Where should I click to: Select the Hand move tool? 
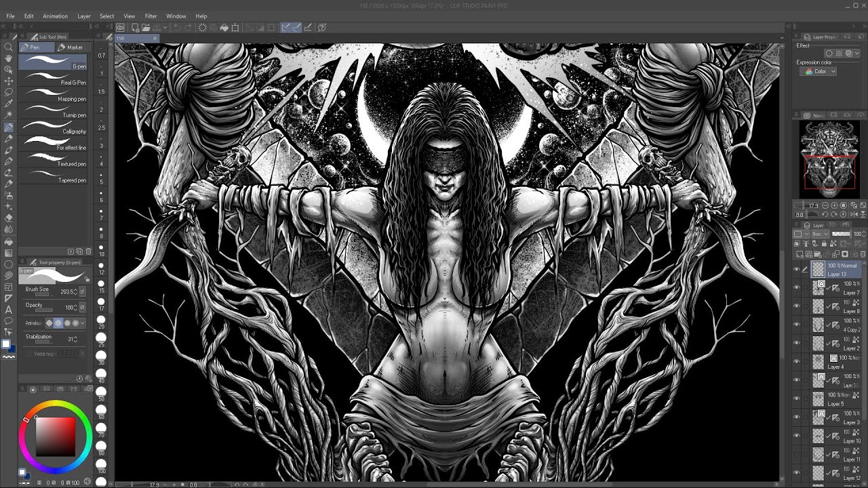click(9, 58)
